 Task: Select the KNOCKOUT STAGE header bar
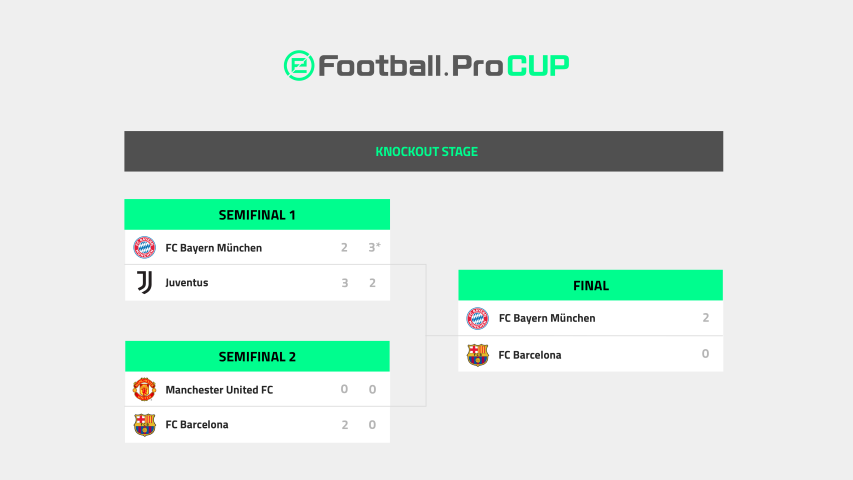click(424, 152)
